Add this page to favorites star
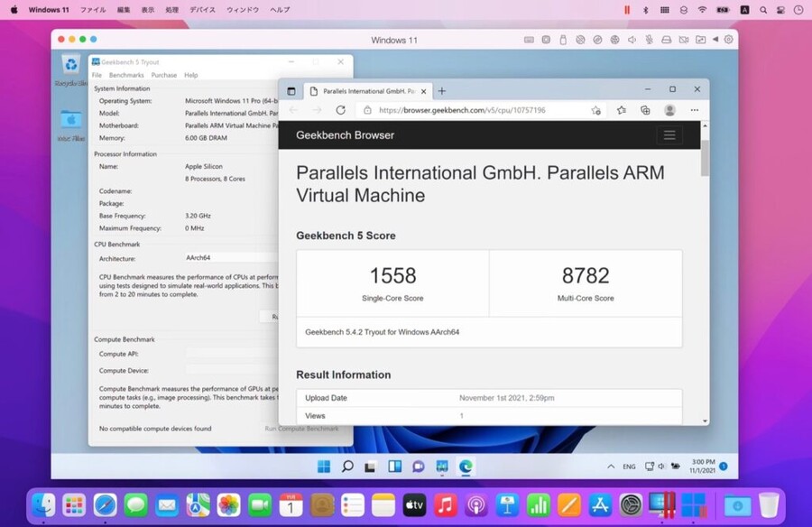Screen dimensions: 812x527 pos(596,110)
